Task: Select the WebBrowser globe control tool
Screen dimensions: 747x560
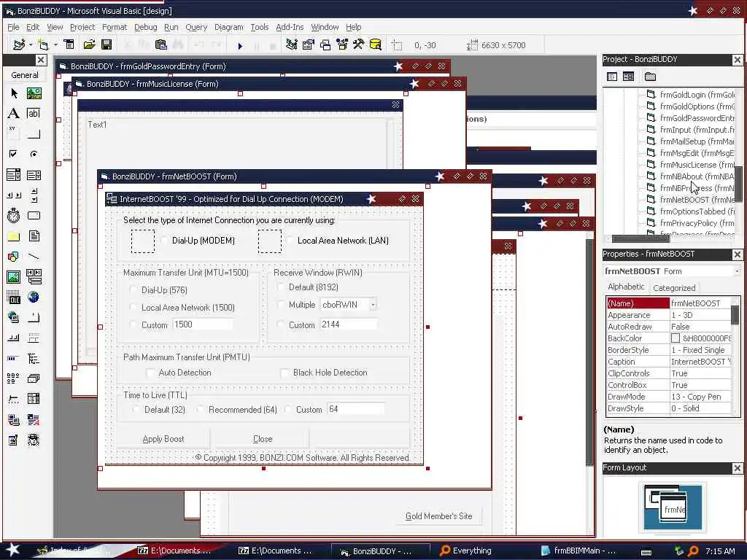Action: (x=34, y=297)
